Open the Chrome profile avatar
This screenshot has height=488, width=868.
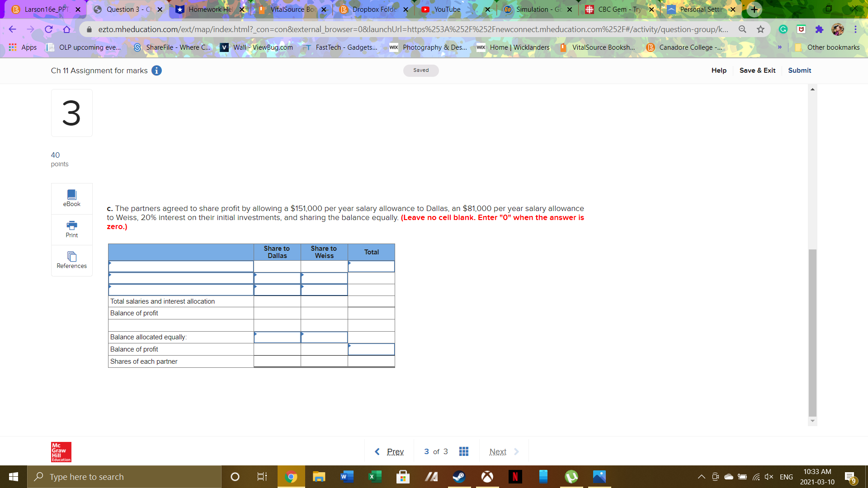(x=838, y=29)
